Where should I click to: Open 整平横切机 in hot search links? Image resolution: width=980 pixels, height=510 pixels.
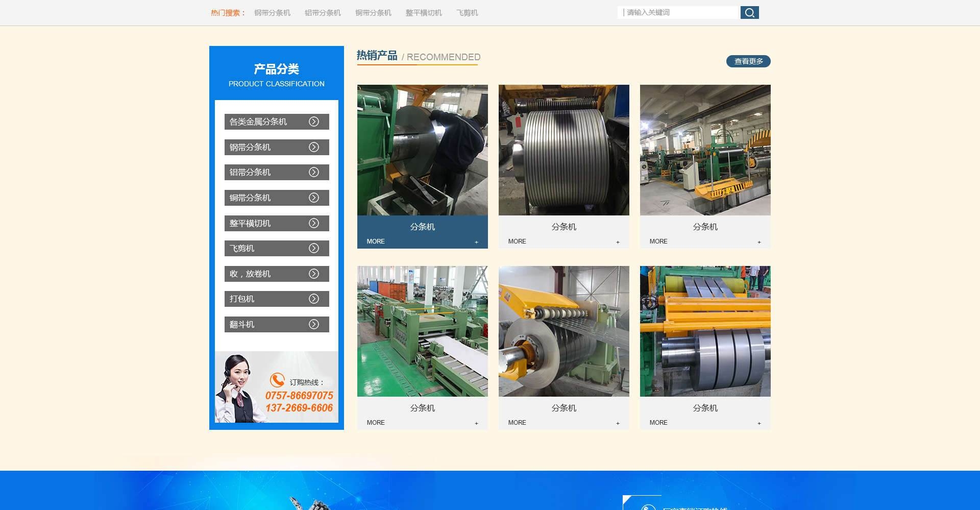click(x=424, y=13)
